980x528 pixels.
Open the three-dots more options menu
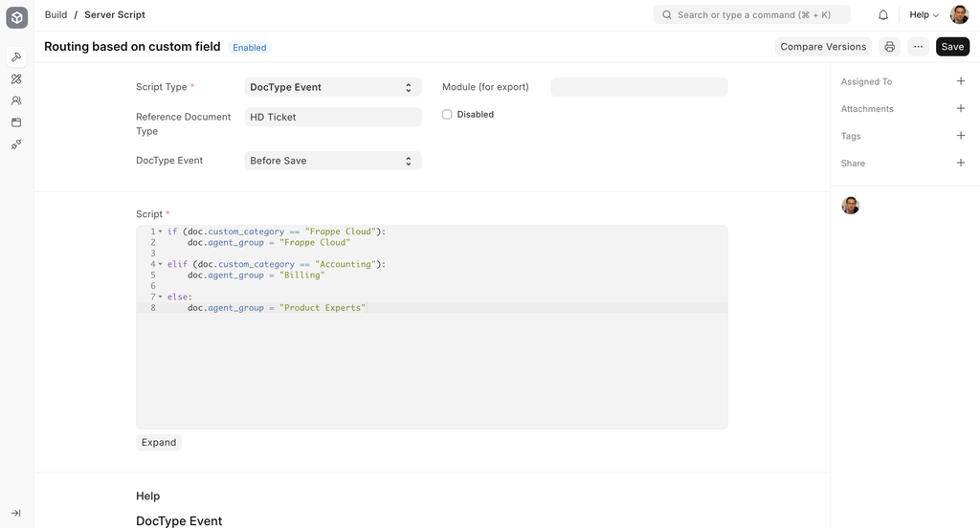click(x=918, y=47)
